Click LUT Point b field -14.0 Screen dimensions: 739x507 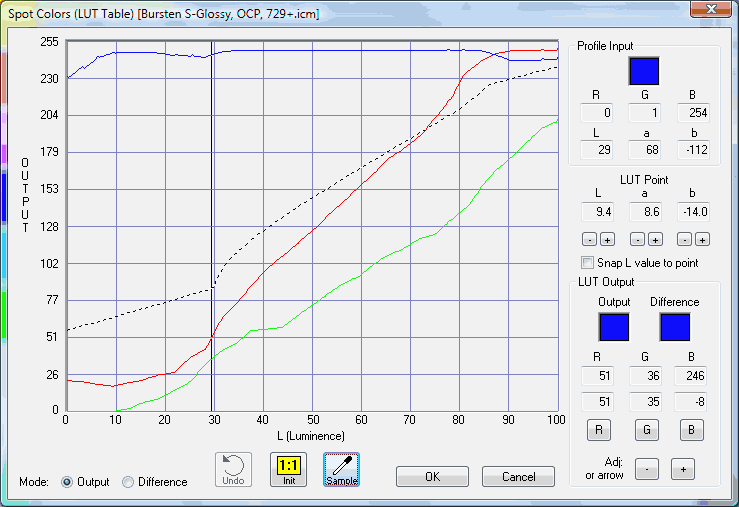tap(693, 212)
